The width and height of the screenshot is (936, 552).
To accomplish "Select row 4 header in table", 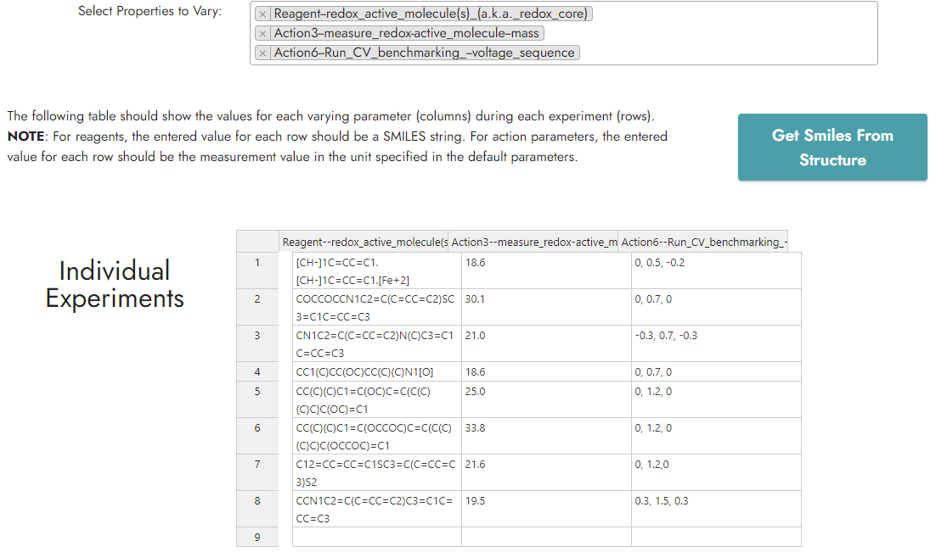I will click(x=257, y=372).
